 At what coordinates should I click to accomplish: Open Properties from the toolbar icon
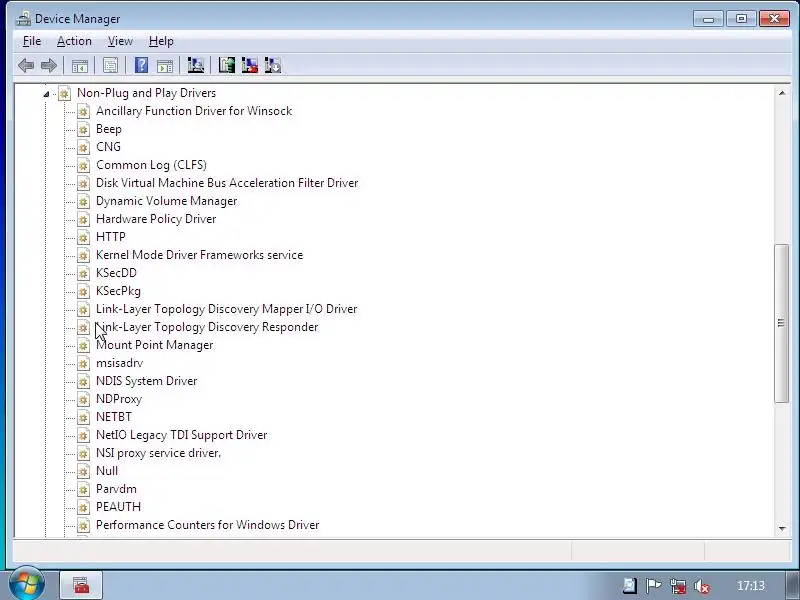[x=111, y=65]
